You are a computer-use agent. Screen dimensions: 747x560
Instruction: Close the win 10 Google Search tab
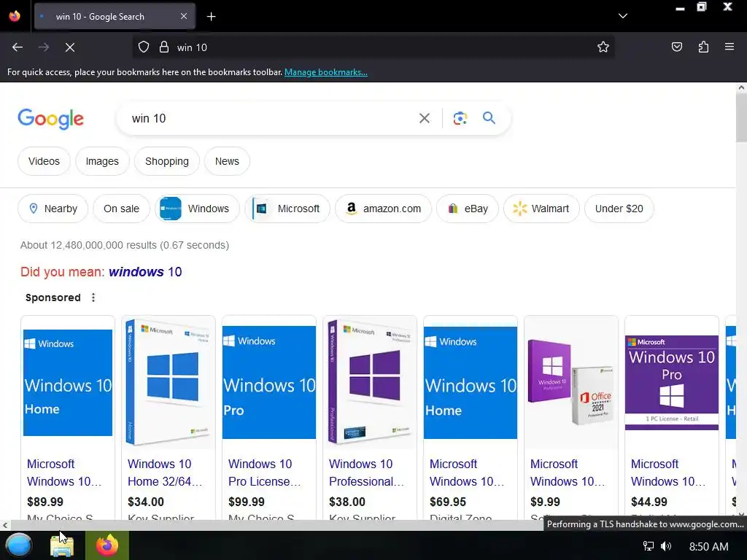[184, 16]
